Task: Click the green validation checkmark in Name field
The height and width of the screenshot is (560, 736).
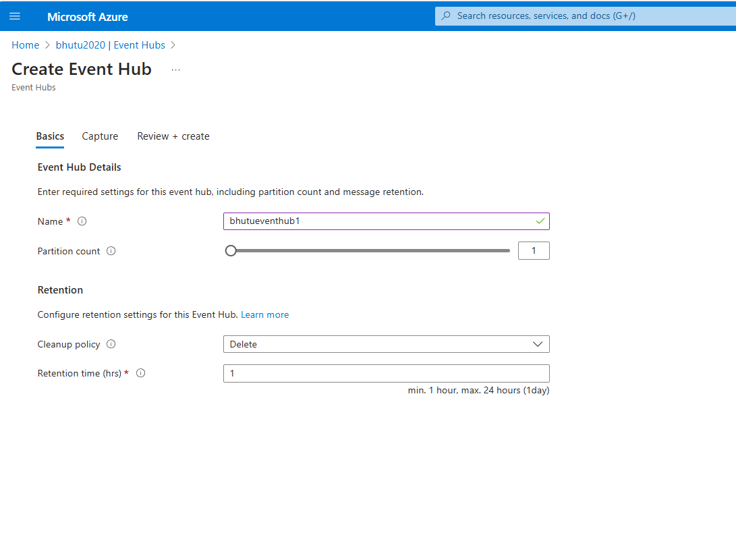Action: pyautogui.click(x=540, y=221)
